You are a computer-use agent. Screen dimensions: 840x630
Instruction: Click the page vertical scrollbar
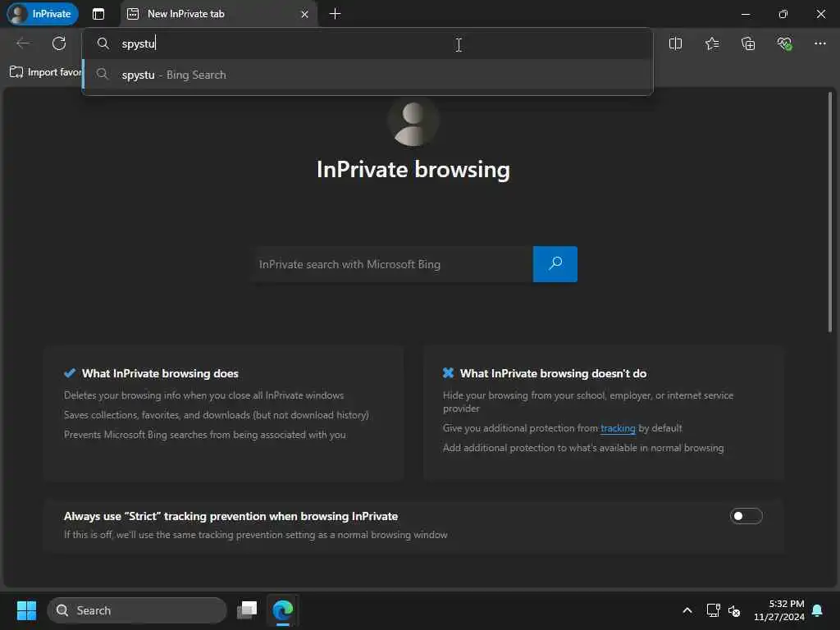pyautogui.click(x=830, y=212)
